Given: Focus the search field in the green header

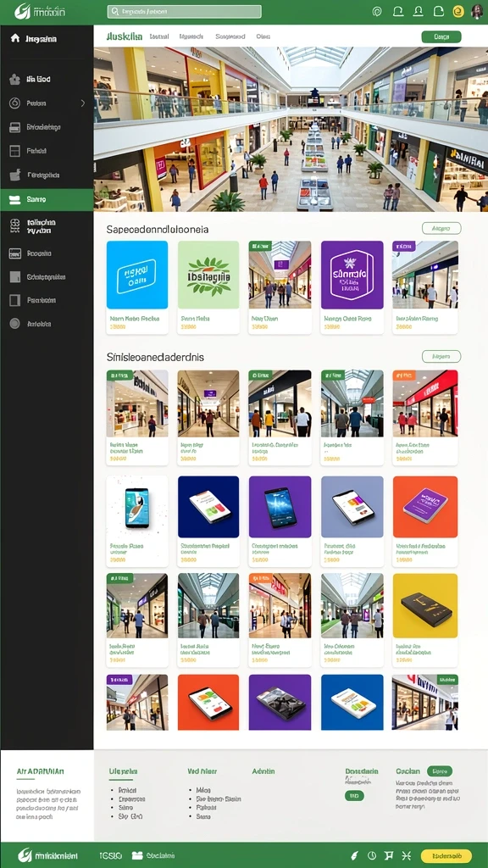Looking at the screenshot, I should (184, 12).
